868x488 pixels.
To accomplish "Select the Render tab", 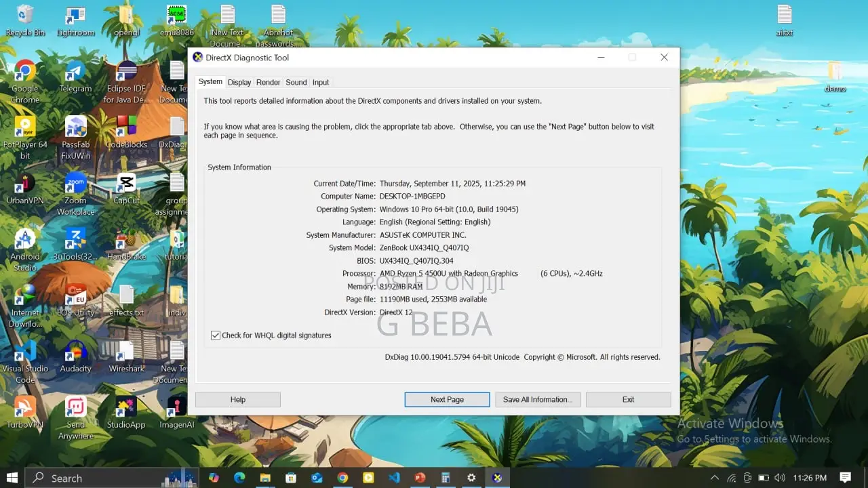I will [268, 83].
